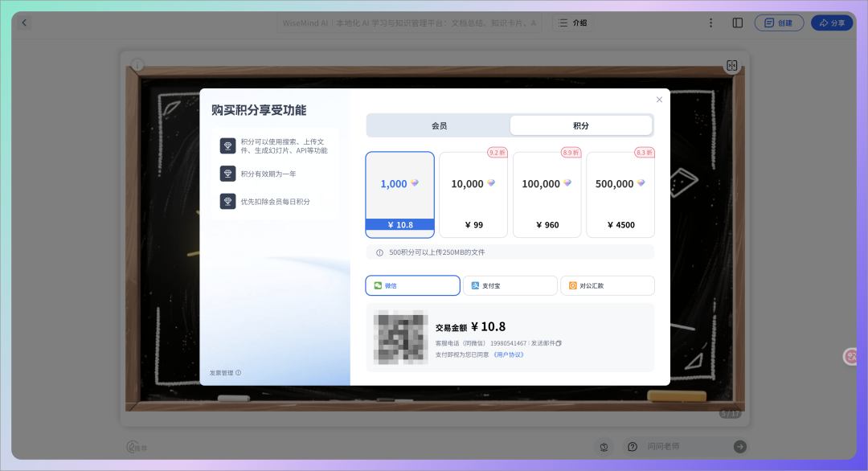
Task: Click the 8.9折 discount badge
Action: coord(571,152)
